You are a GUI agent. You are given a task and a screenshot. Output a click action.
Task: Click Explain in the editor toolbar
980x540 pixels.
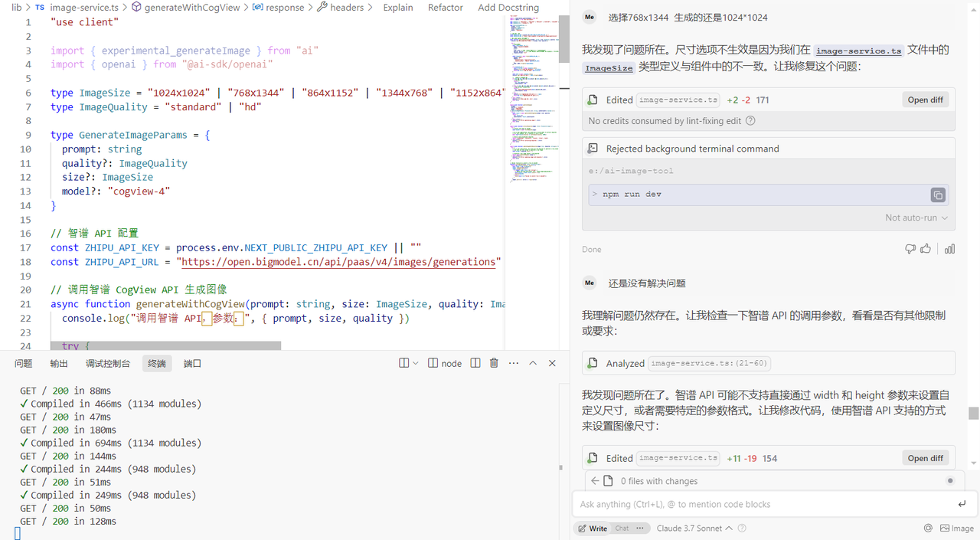coord(398,8)
